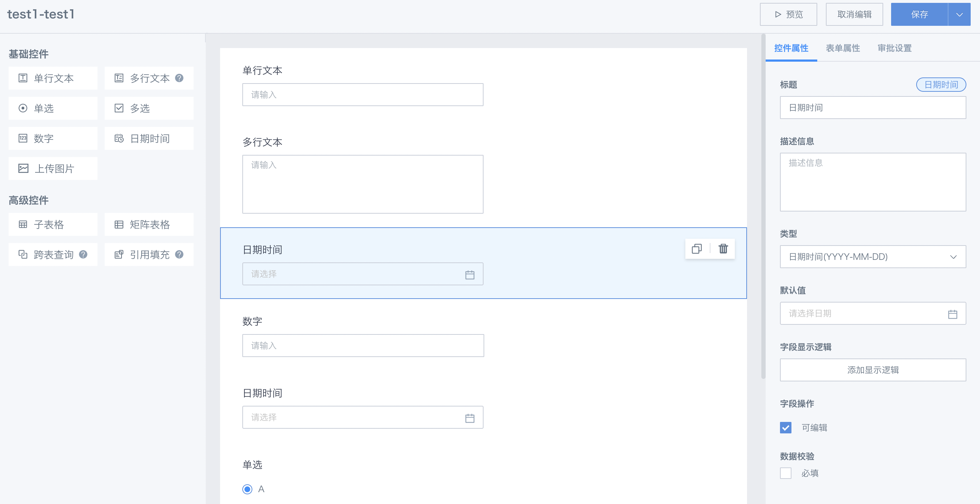Click 添加显示逻辑 button

(873, 370)
